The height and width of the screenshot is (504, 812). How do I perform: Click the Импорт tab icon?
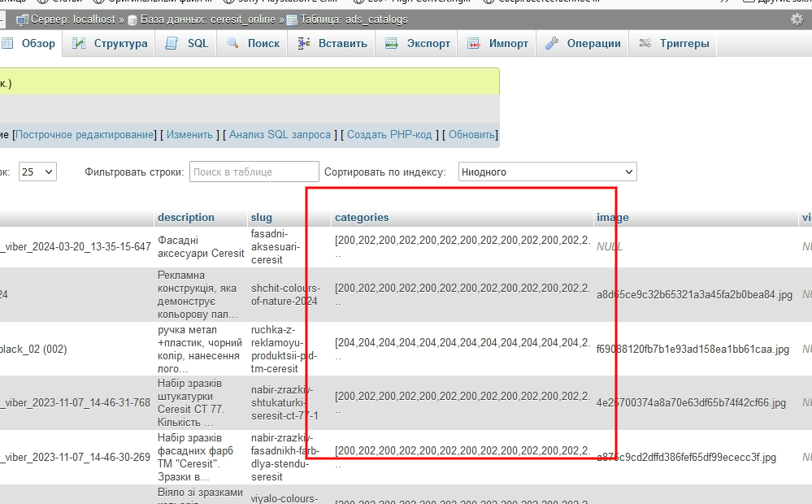pos(474,43)
